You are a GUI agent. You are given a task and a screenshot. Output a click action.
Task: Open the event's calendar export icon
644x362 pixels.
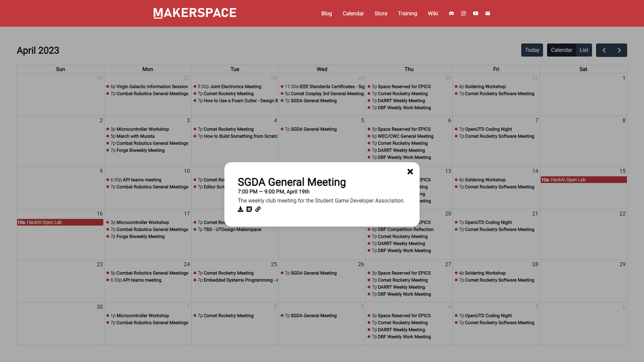(249, 209)
